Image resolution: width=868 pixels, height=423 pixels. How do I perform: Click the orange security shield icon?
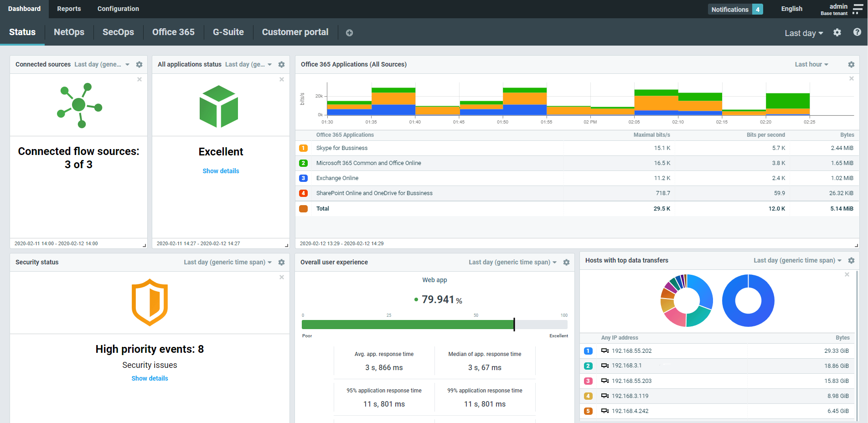coord(150,302)
